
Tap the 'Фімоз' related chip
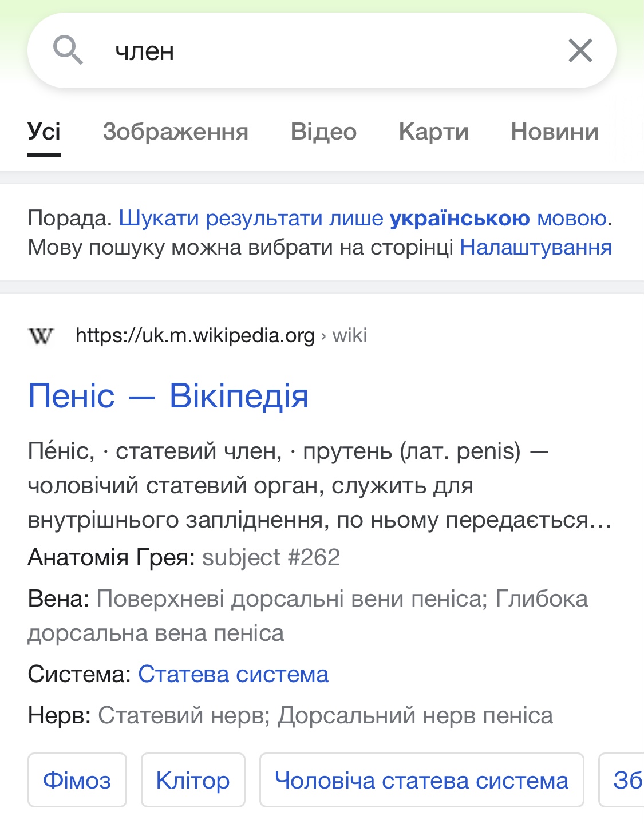pos(77,780)
